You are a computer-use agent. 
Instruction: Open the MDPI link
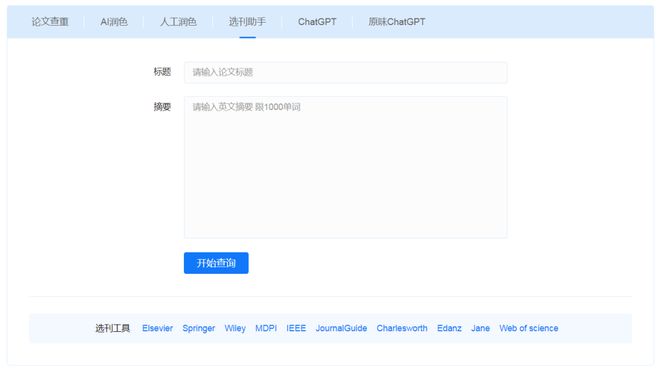point(266,328)
